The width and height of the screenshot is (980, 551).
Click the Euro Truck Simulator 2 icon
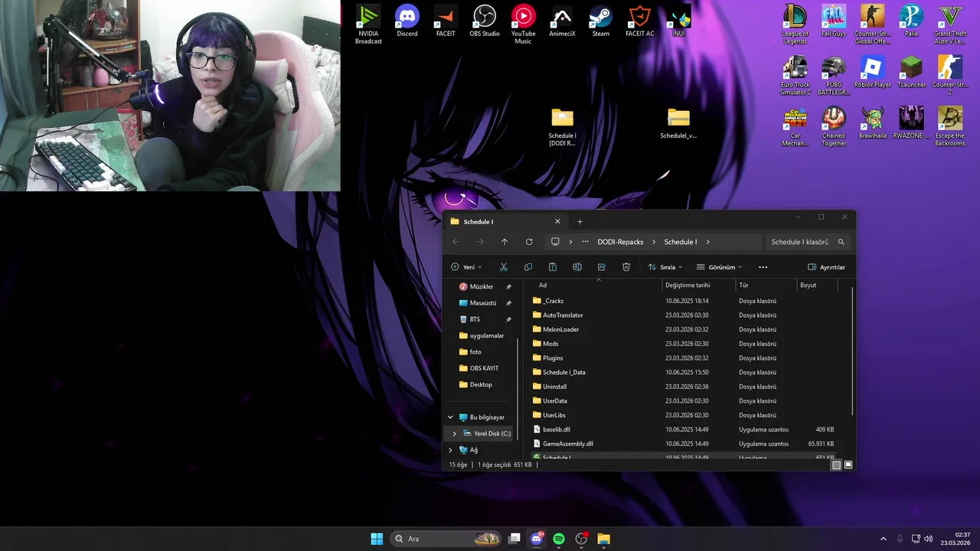(x=795, y=76)
